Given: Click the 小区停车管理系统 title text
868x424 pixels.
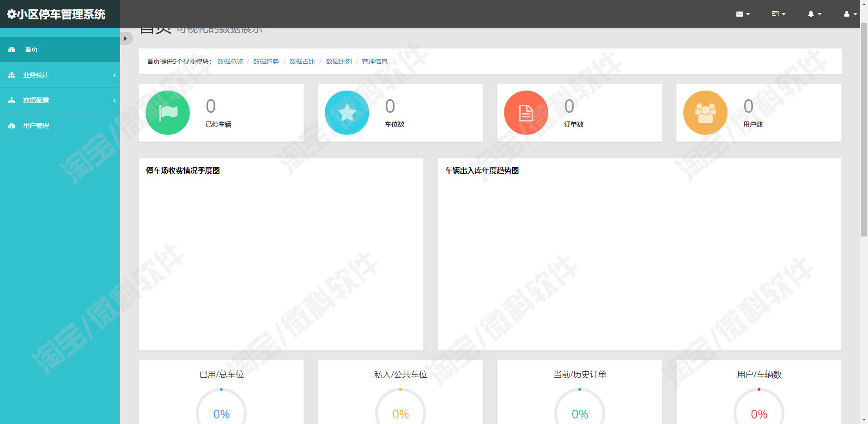Looking at the screenshot, I should [x=61, y=14].
